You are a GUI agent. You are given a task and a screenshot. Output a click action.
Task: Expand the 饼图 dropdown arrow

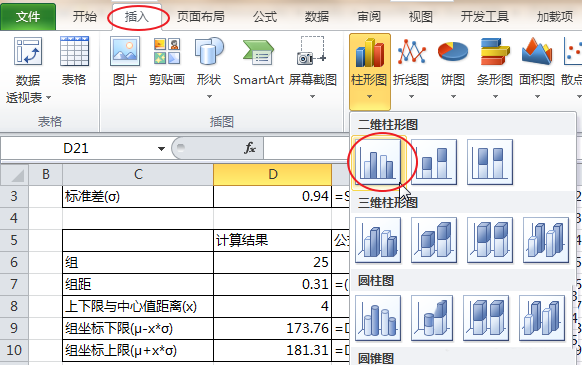click(x=453, y=97)
